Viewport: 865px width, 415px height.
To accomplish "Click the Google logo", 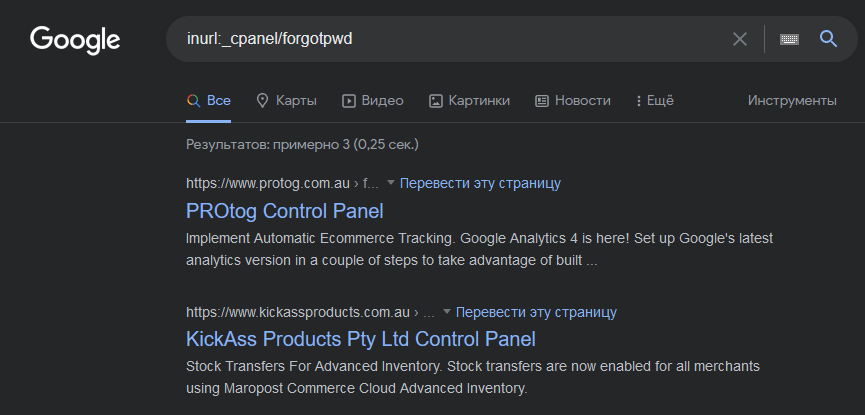I will pos(75,40).
